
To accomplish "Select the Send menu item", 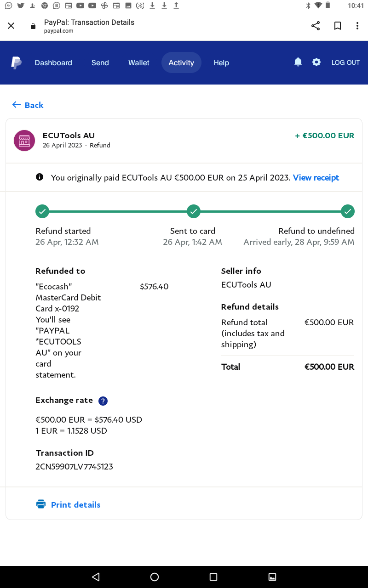I will (100, 62).
